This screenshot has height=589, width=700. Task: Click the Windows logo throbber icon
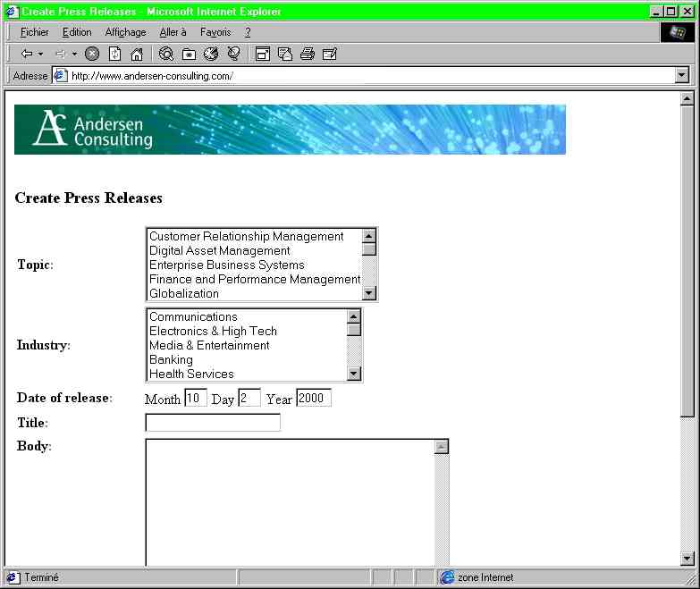tap(678, 32)
